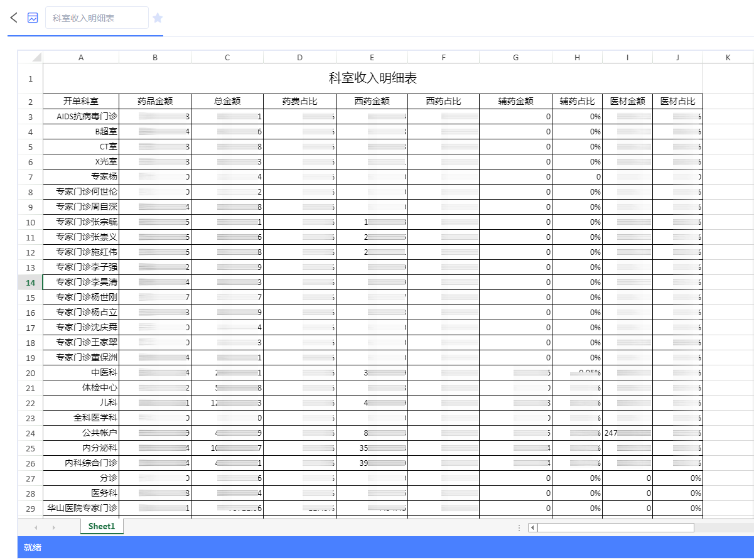The height and width of the screenshot is (560, 754).
Task: Click the 体检中心 cell
Action: pos(81,387)
